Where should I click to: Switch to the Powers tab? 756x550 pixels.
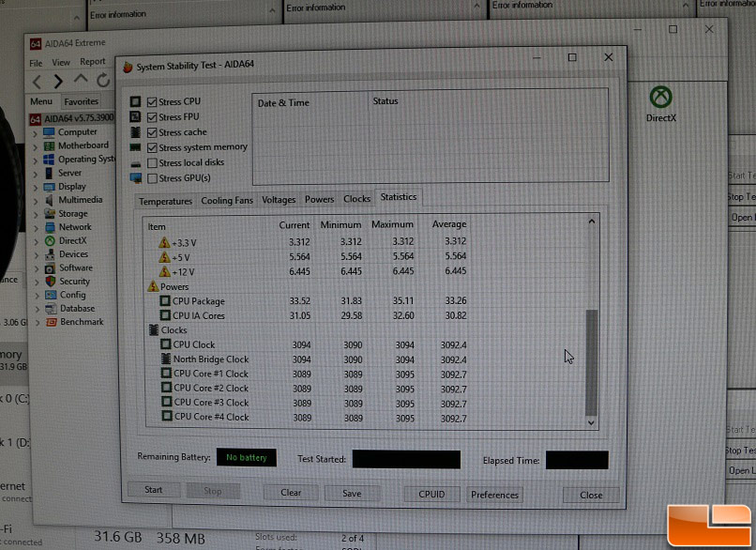[319, 199]
